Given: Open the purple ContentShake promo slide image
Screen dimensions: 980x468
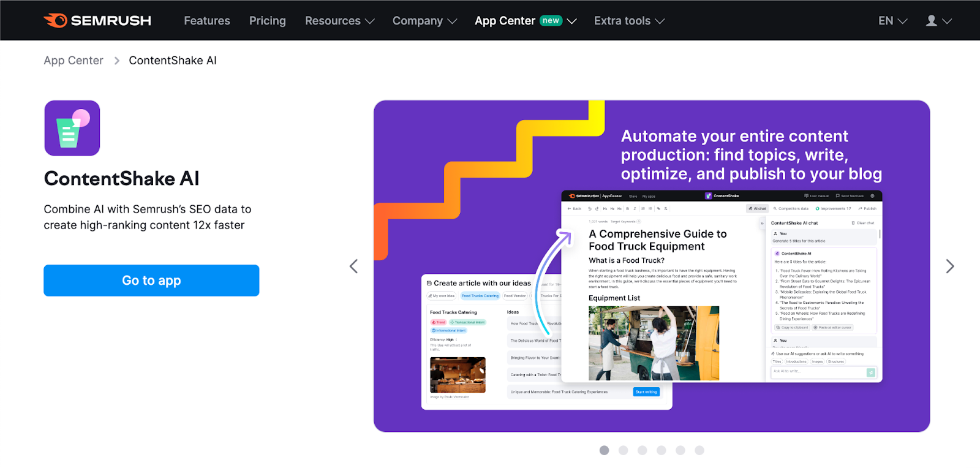Looking at the screenshot, I should [x=652, y=266].
